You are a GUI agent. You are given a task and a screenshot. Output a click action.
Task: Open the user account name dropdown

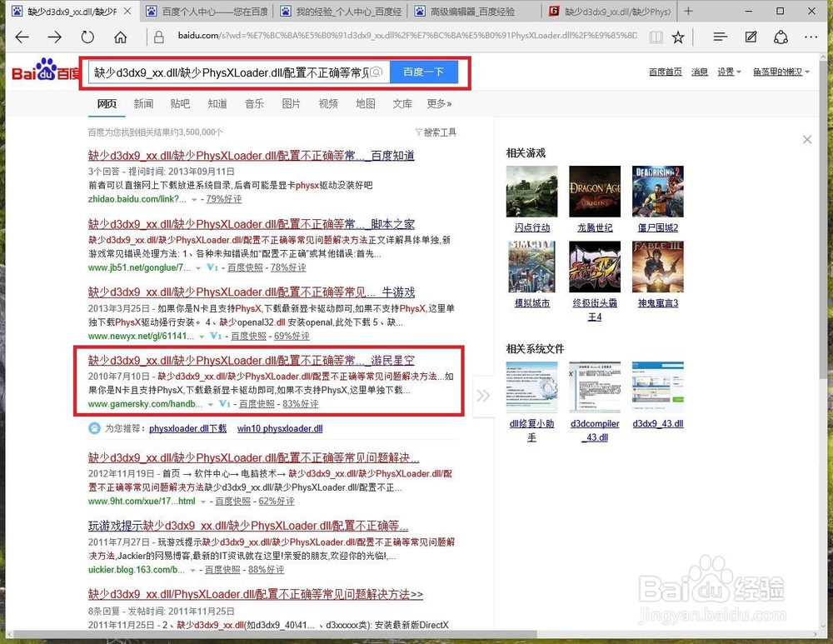pyautogui.click(x=781, y=72)
